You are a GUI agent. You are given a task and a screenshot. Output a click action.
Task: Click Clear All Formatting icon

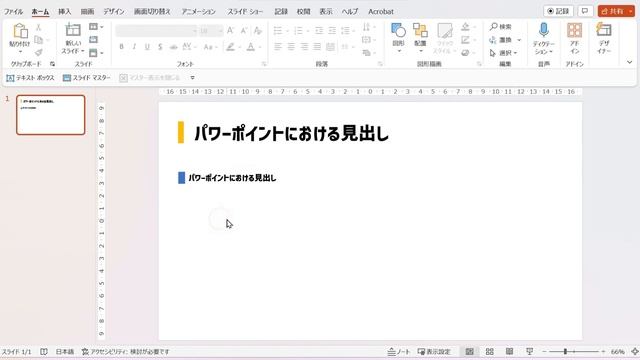258,31
